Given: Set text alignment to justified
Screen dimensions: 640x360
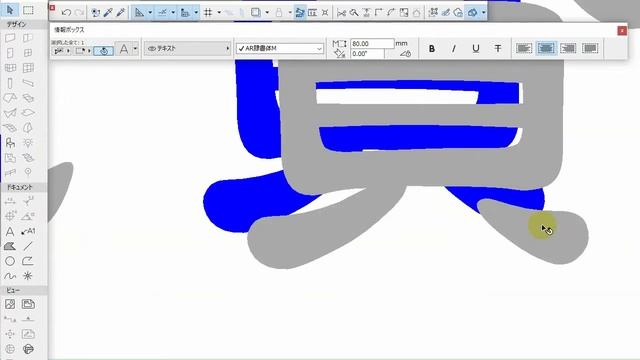Looking at the screenshot, I should click(590, 49).
